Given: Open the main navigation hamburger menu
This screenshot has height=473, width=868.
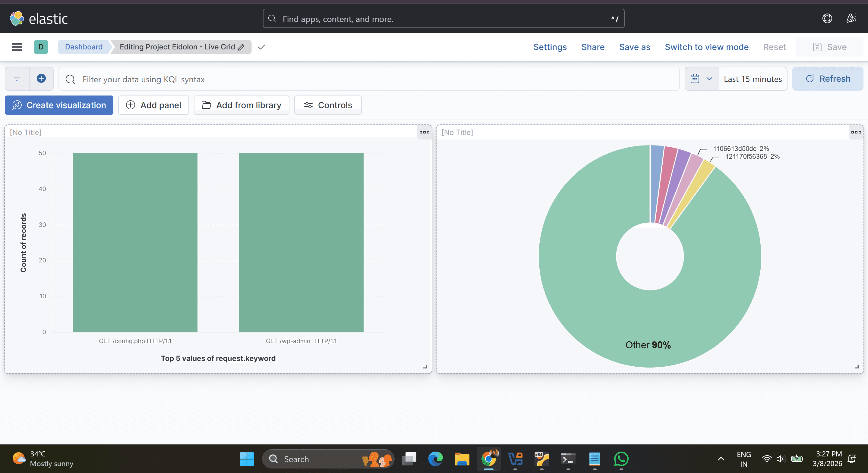Looking at the screenshot, I should (17, 47).
